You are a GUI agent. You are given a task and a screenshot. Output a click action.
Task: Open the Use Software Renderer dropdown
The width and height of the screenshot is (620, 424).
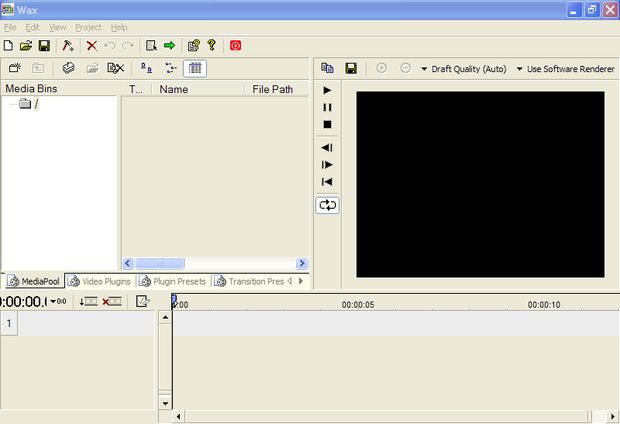(565, 69)
